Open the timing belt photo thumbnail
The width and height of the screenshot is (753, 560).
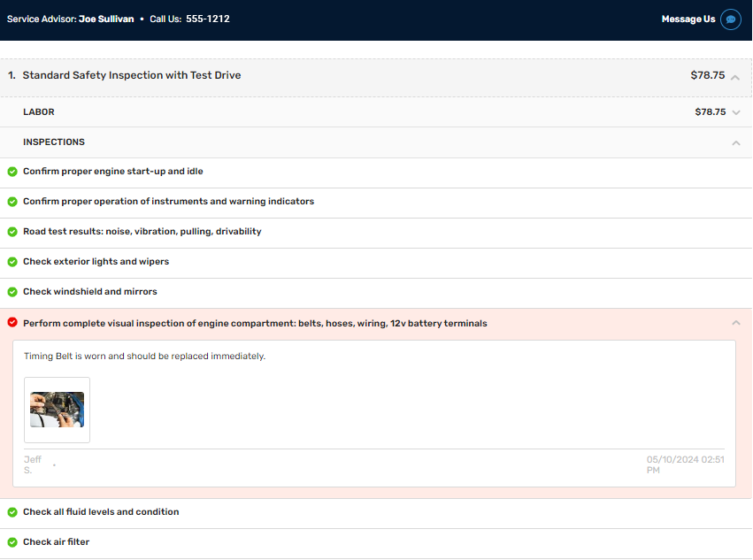coord(57,410)
